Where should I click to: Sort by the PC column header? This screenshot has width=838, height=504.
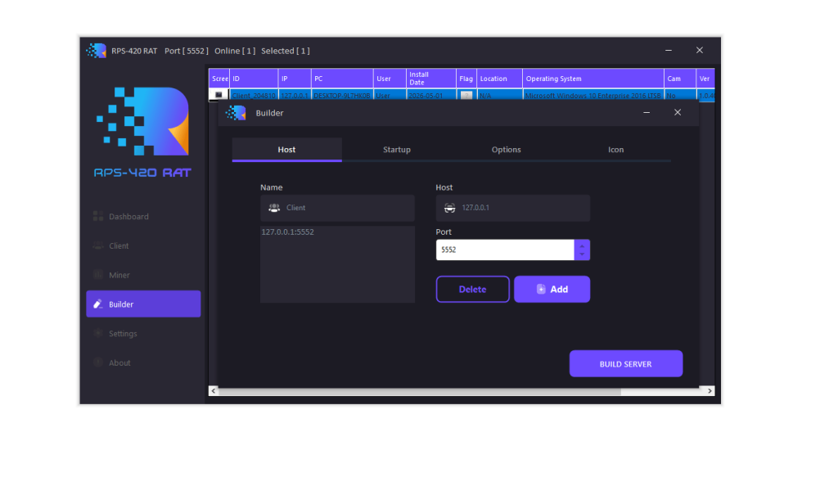click(342, 79)
